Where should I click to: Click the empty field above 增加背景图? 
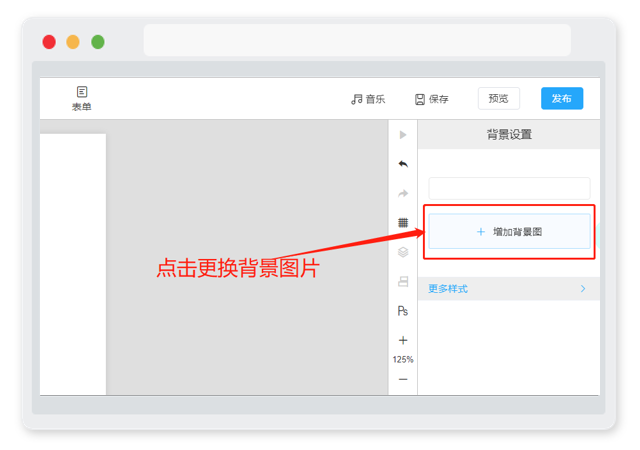tap(509, 188)
